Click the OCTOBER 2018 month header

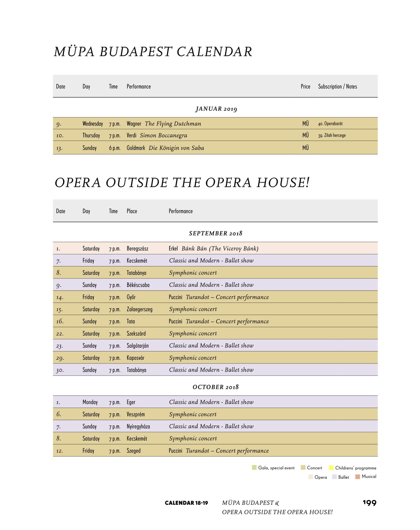click(x=216, y=387)
